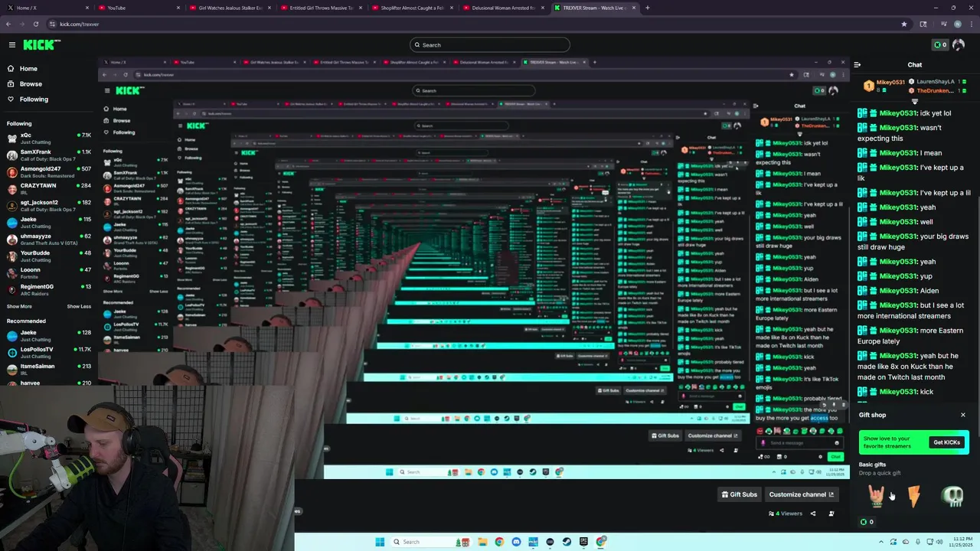
Task: Open Asmongold247's channel from the sidebar
Action: click(49, 171)
